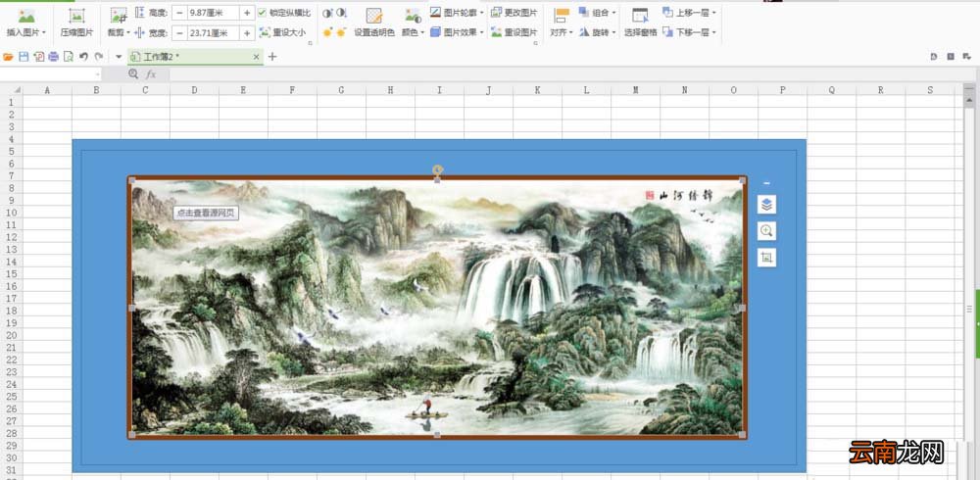Click the crop icon beside the picture

pyautogui.click(x=767, y=257)
